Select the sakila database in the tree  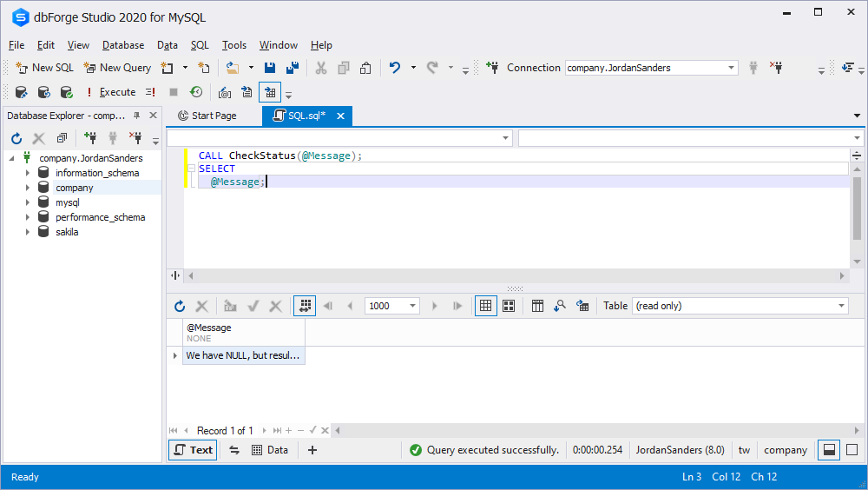click(x=67, y=232)
